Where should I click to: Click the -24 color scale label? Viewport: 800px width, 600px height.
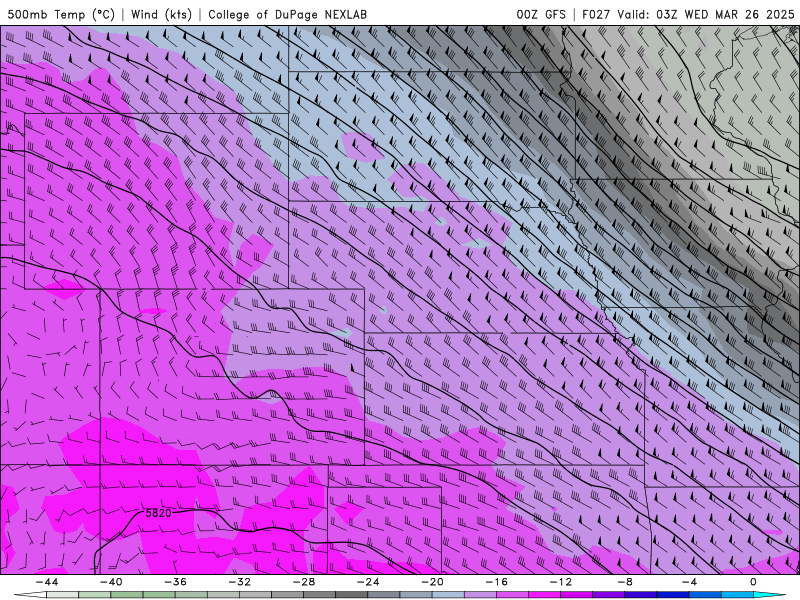(368, 582)
